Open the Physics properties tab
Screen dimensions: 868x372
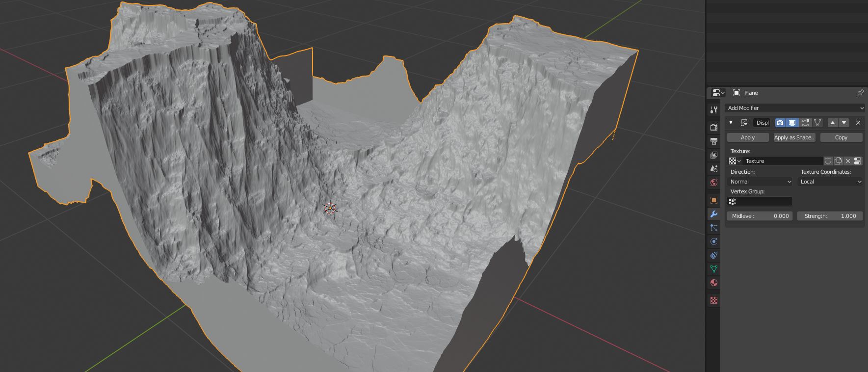point(714,241)
